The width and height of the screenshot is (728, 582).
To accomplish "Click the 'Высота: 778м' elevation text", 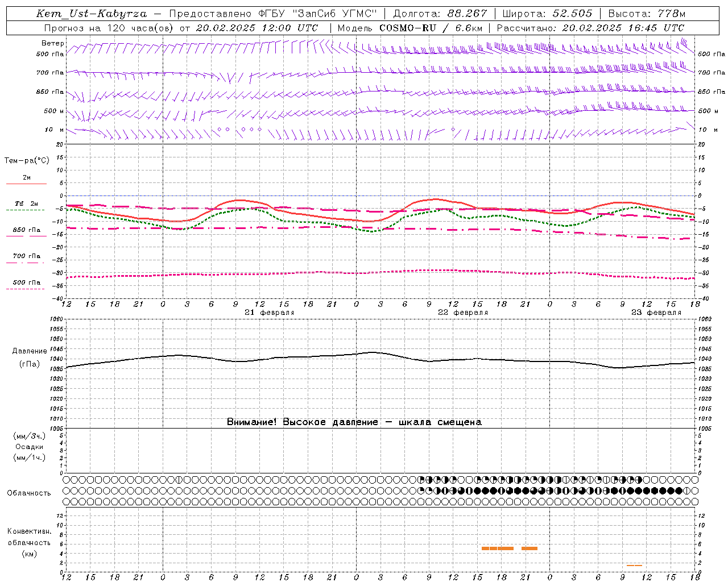I will coord(647,14).
